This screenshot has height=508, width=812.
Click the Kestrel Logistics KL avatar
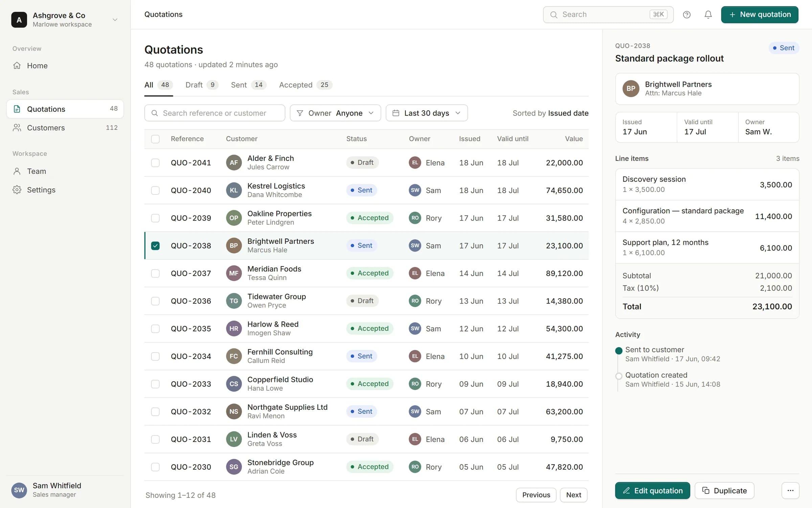click(234, 190)
